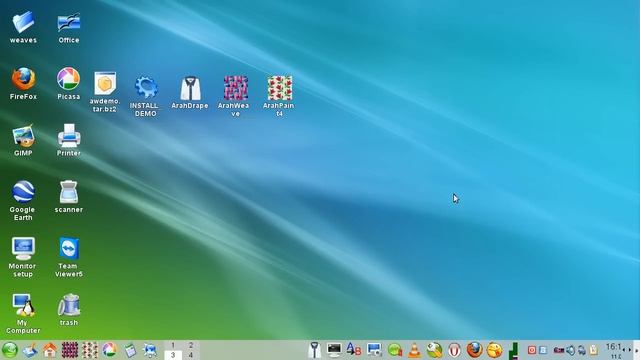Open the calculator icon in taskbar
This screenshot has height=360, width=640.
[x=130, y=350]
